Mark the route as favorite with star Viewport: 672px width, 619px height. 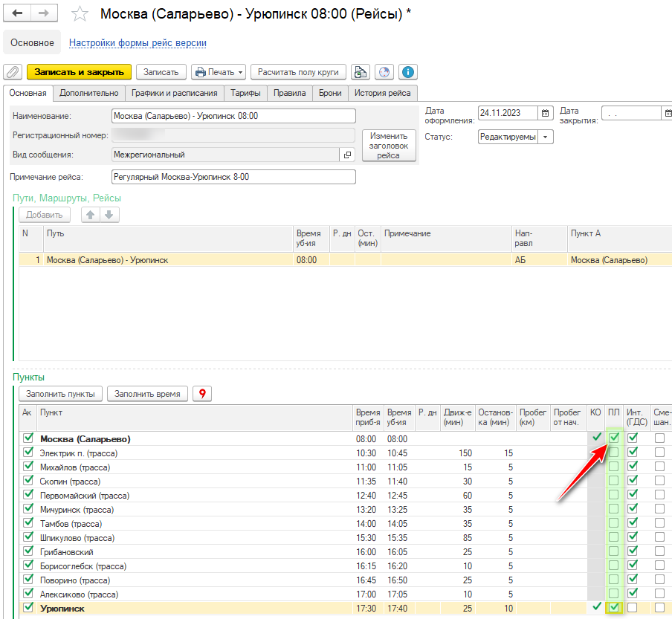point(80,14)
